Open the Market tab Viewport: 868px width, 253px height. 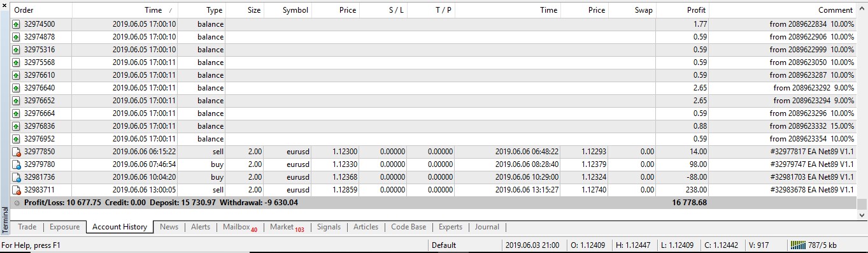287,227
